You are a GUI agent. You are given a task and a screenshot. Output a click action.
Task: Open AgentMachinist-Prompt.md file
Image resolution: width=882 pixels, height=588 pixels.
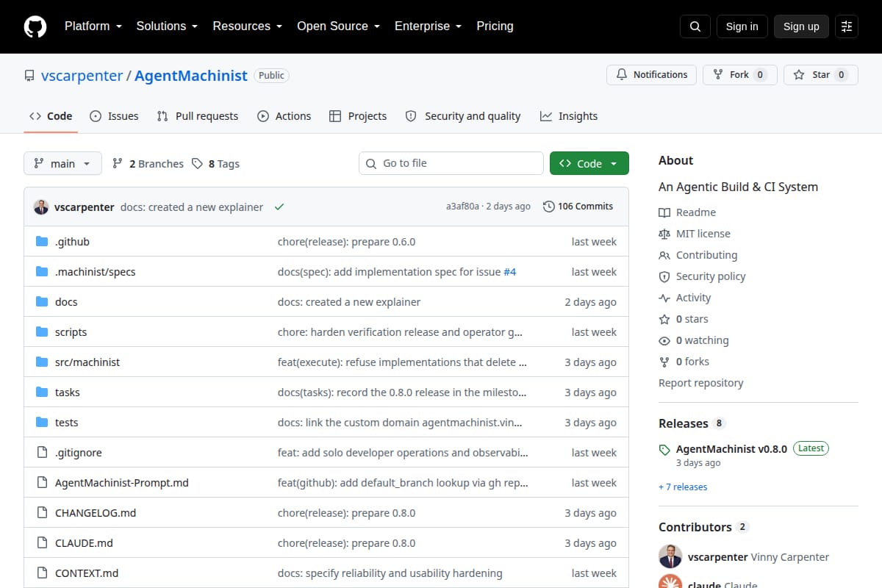pyautogui.click(x=122, y=483)
